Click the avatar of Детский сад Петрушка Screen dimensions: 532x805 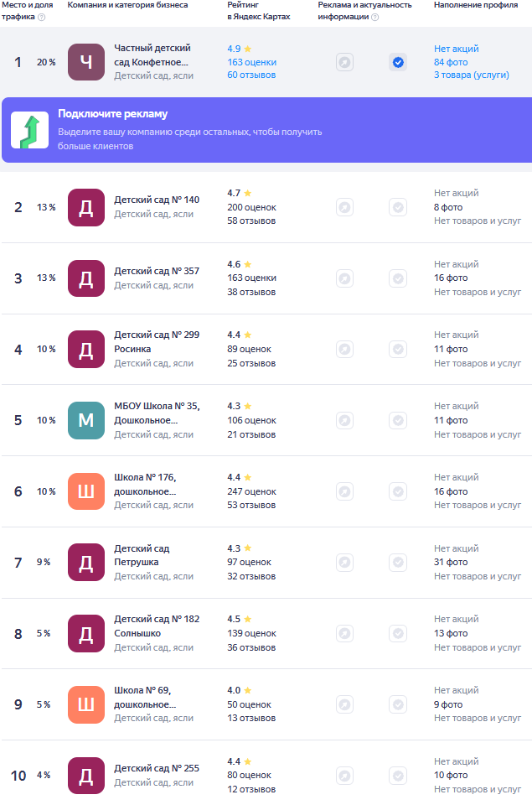coord(86,562)
